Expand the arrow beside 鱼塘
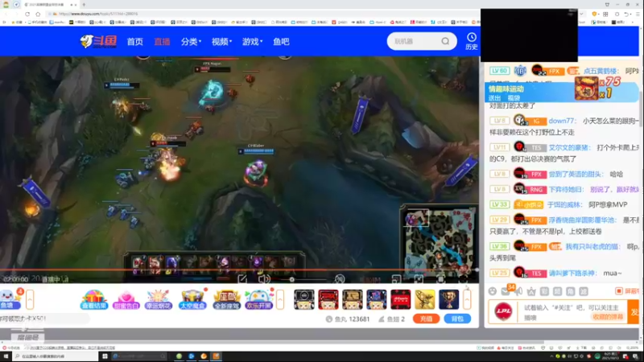The image size is (644, 362). pos(30,299)
